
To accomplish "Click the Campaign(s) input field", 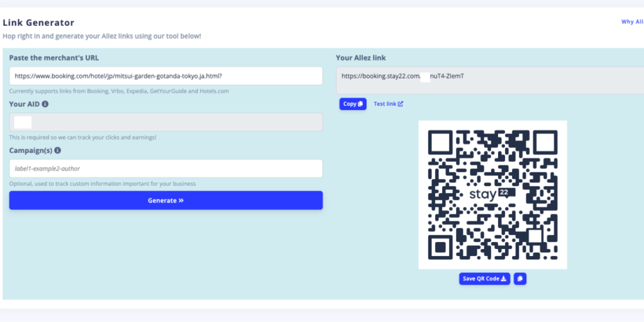I will click(x=166, y=169).
